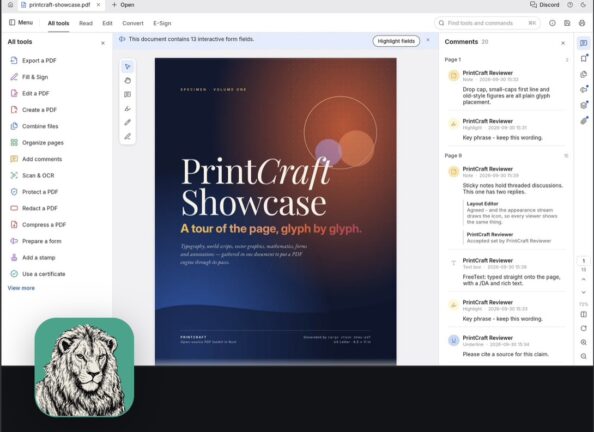This screenshot has height=432, width=594.
Task: Toggle the dark mode moon icon
Action: click(583, 5)
